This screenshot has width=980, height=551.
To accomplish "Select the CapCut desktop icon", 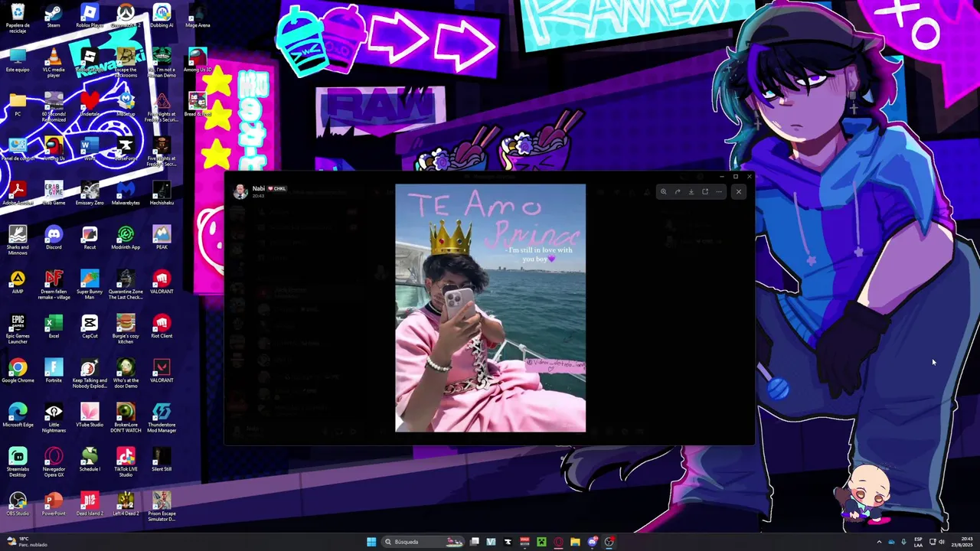I will [90, 327].
